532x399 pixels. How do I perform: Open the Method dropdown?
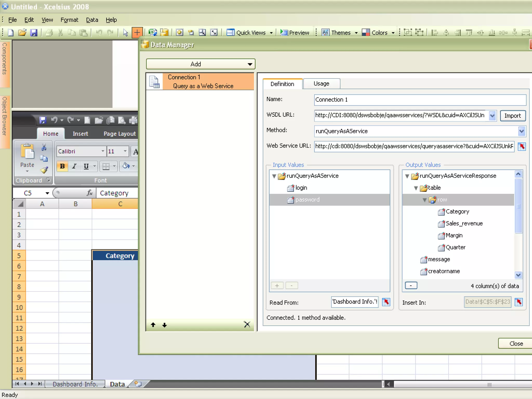(x=521, y=131)
